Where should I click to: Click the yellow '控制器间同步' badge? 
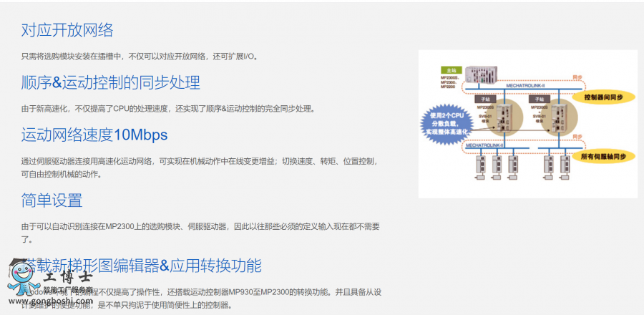point(602,97)
